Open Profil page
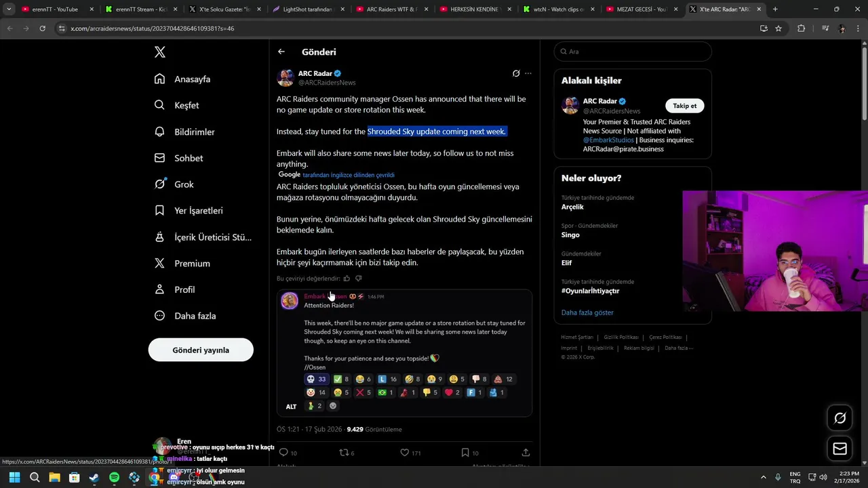This screenshot has width=868, height=488. click(174, 289)
